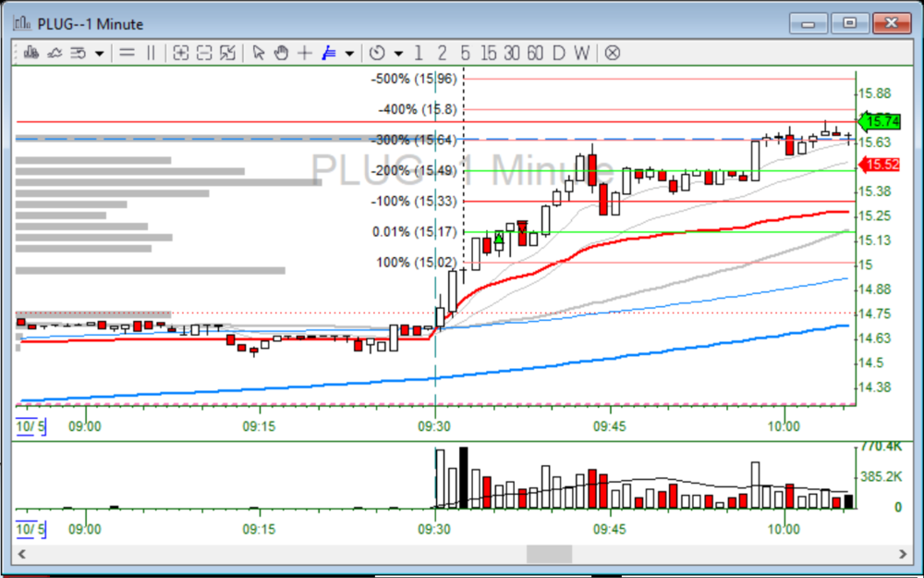Click the chart type bars icon
Image resolution: width=924 pixels, height=578 pixels.
click(30, 53)
